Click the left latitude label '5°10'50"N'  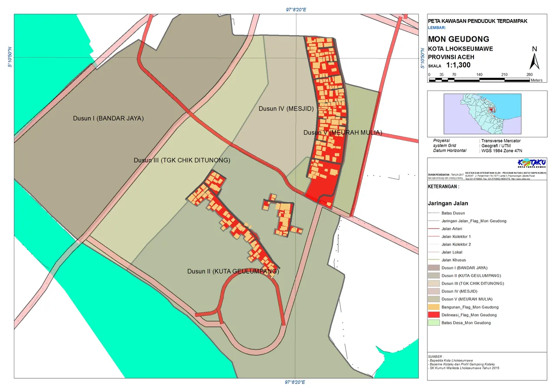coord(10,57)
